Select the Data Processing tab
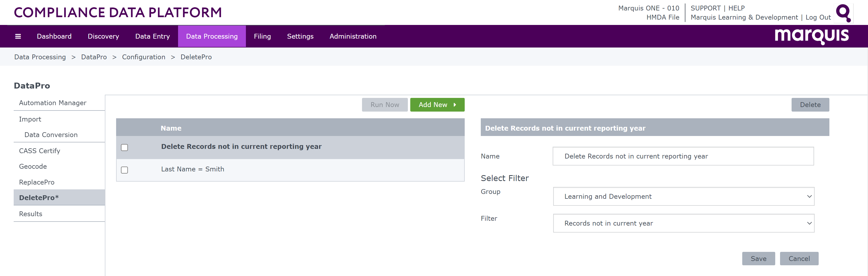Viewport: 868px width, 276px height. [x=212, y=36]
